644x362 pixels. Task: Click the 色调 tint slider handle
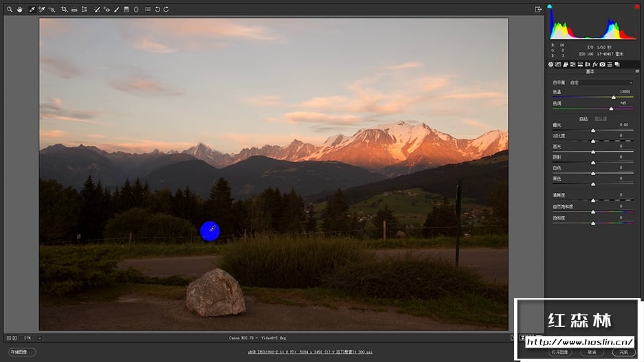(611, 109)
